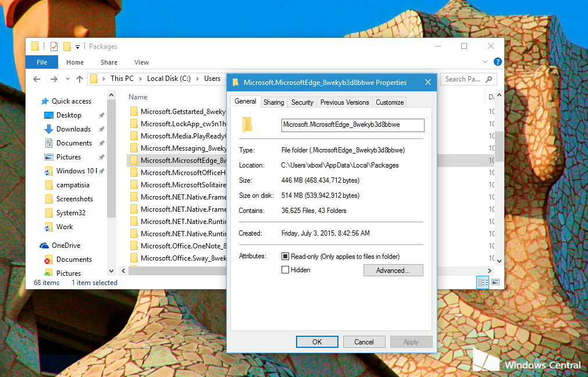Screen dimensions: 588x377
Task: Click the Up one level arrow
Action: (x=80, y=79)
